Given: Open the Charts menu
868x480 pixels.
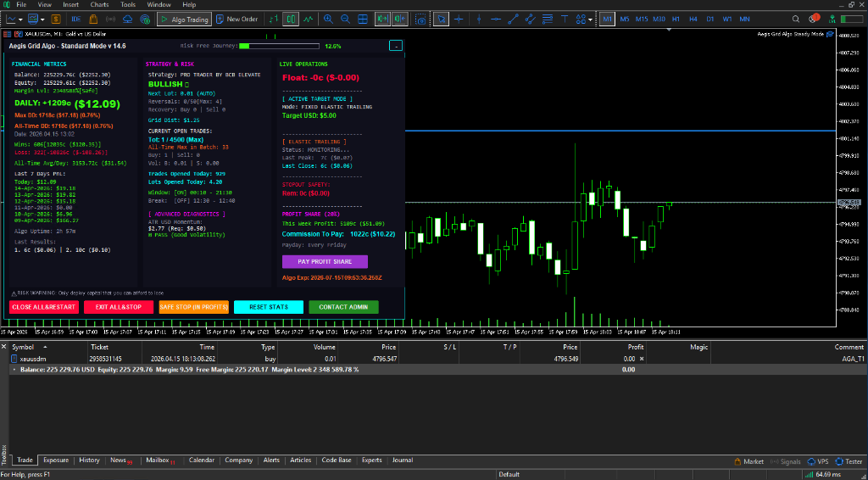Looking at the screenshot, I should [99, 5].
